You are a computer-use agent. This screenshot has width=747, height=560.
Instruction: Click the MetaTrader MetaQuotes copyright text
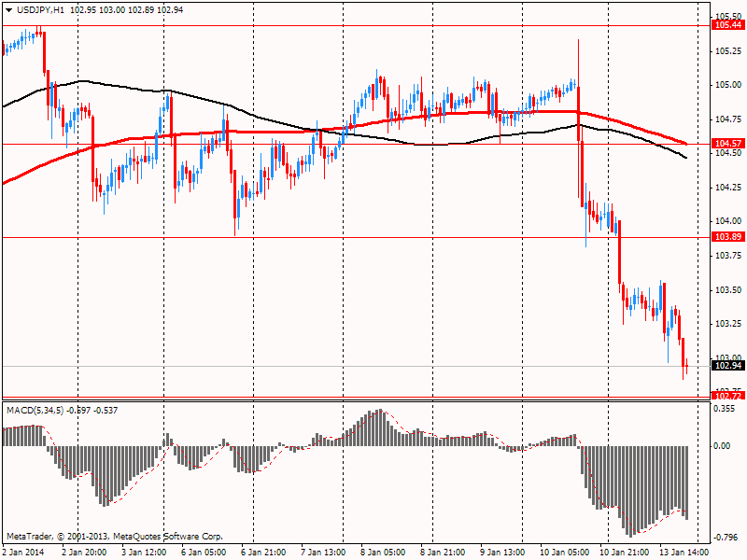pyautogui.click(x=114, y=537)
